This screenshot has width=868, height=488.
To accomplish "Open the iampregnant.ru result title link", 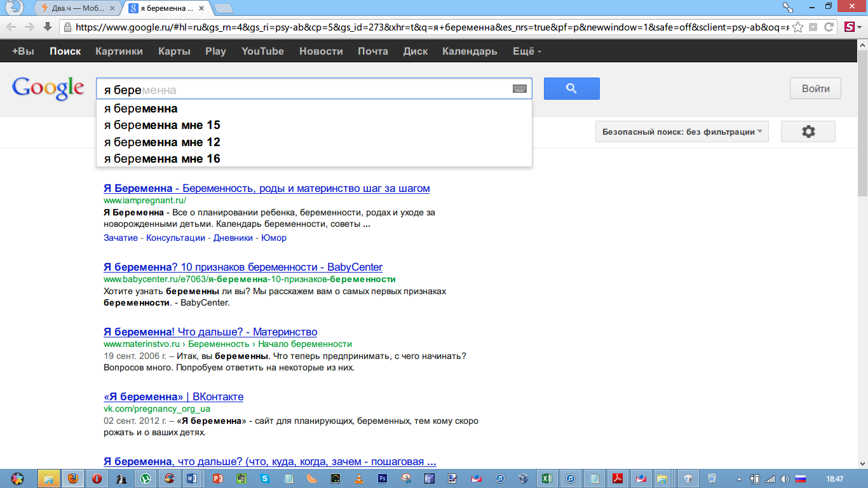I will coord(267,188).
